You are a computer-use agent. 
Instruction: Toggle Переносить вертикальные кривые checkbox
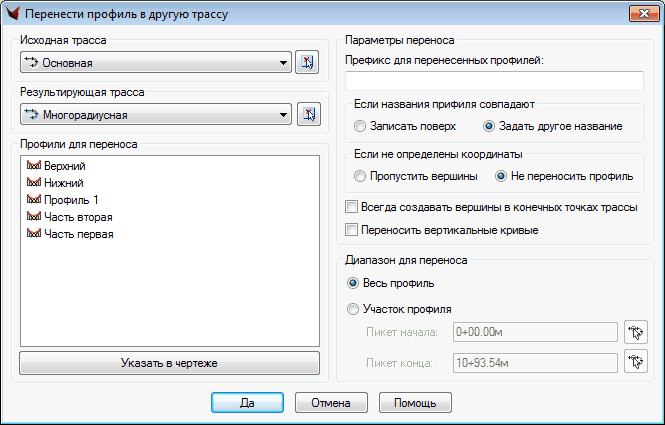(x=350, y=230)
